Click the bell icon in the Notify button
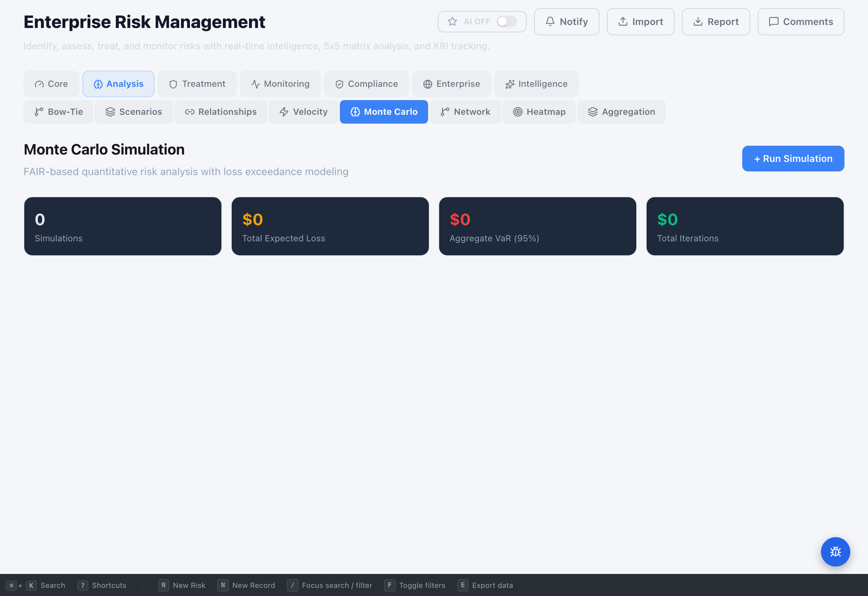Screen dimensions: 868x596 tap(550, 21)
